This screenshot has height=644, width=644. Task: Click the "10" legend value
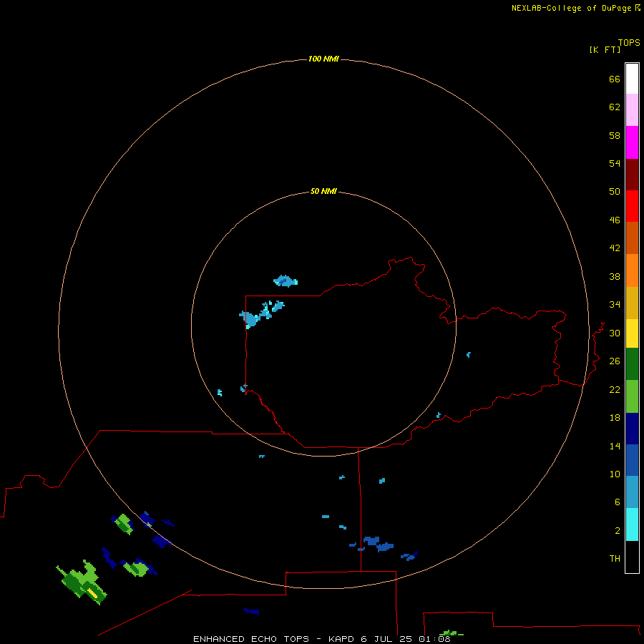tap(615, 474)
